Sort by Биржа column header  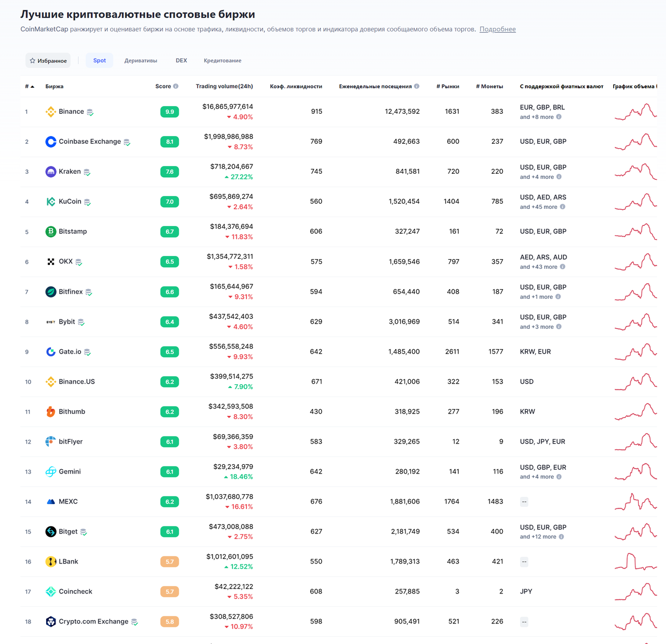54,86
